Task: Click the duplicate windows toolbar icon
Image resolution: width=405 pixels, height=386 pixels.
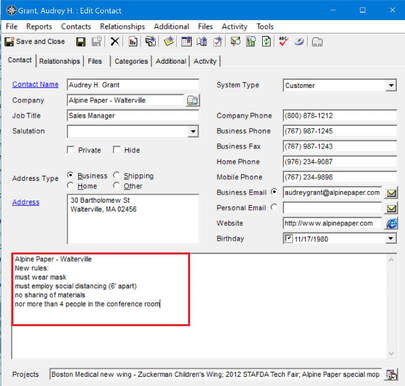Action: point(151,42)
